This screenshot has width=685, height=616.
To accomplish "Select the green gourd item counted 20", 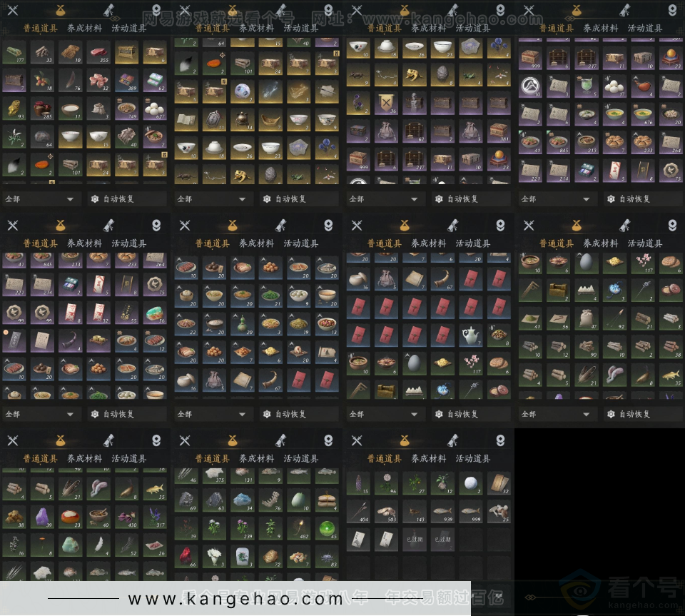I will click(x=242, y=325).
